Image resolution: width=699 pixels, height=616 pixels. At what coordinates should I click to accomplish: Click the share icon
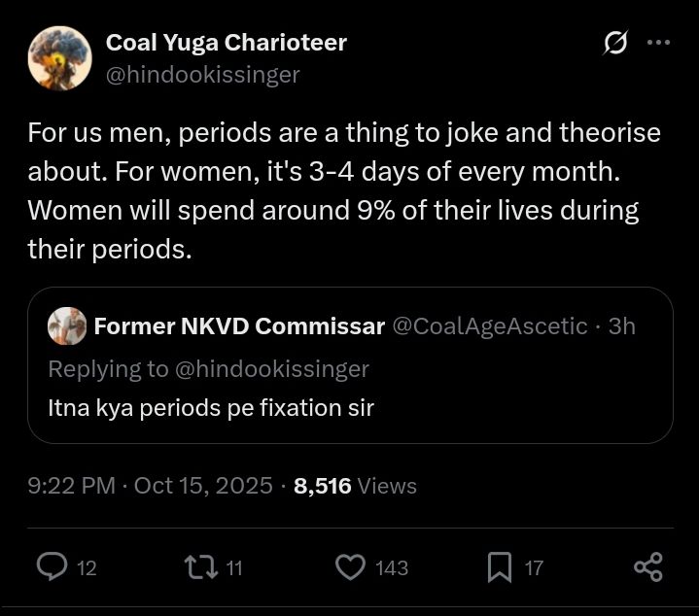point(647,567)
